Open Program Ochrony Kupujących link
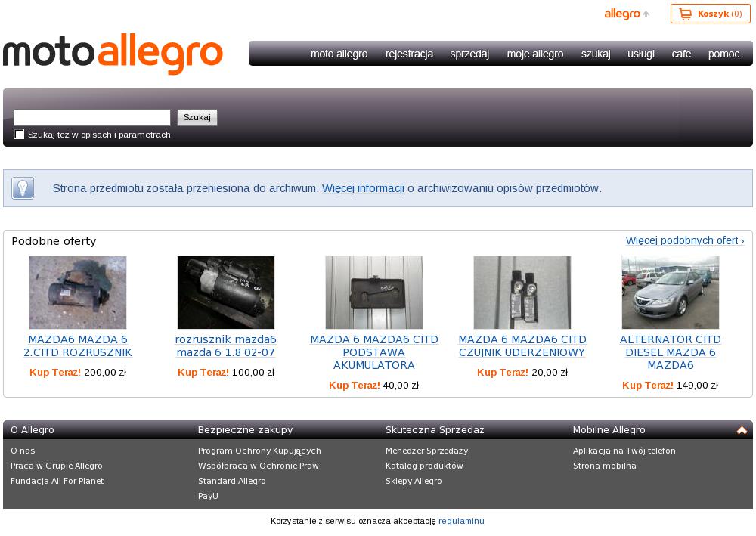 [x=259, y=451]
